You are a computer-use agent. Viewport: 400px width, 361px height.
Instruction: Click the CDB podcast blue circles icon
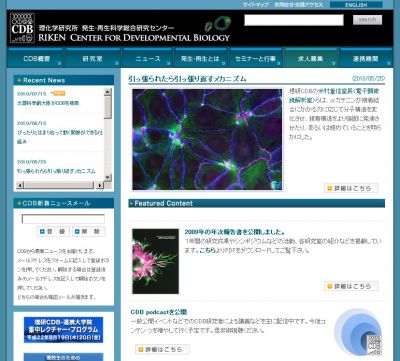click(x=358, y=332)
